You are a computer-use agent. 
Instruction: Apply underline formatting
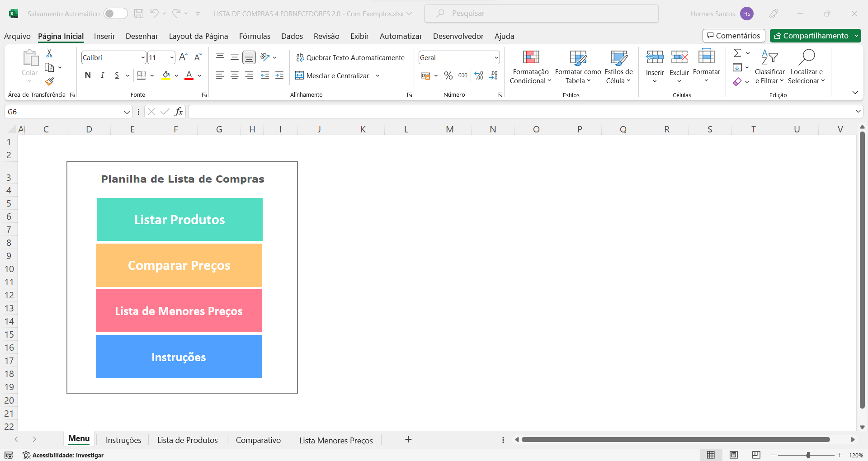pos(117,75)
